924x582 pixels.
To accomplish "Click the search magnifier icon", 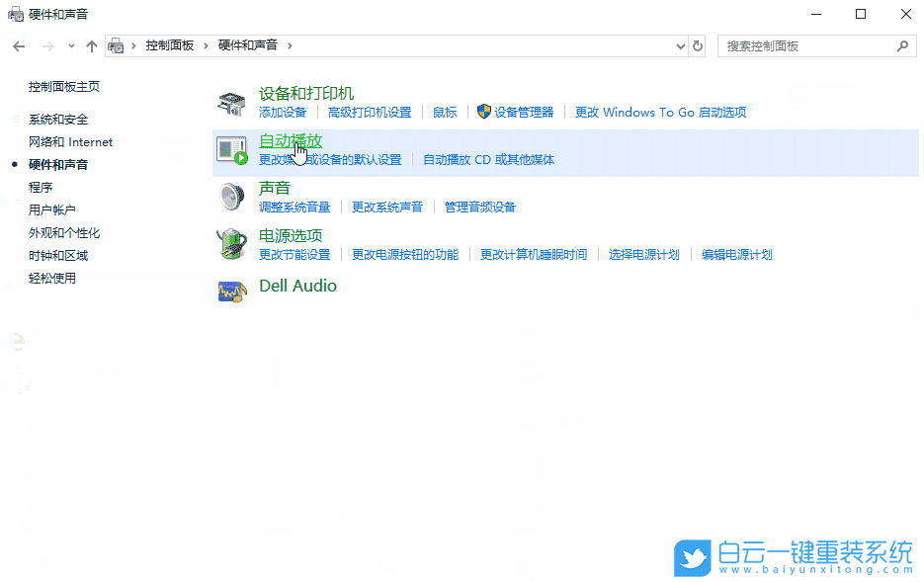I will coord(901,45).
